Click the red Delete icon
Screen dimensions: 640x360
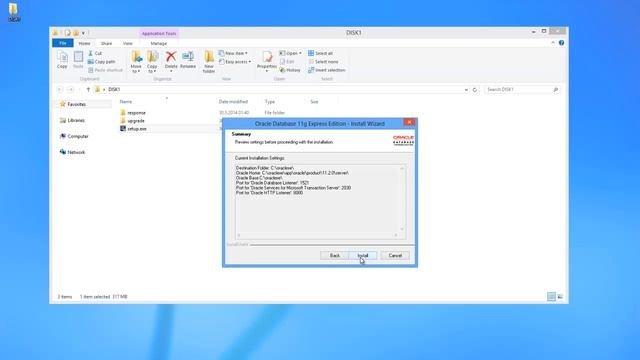(x=171, y=57)
